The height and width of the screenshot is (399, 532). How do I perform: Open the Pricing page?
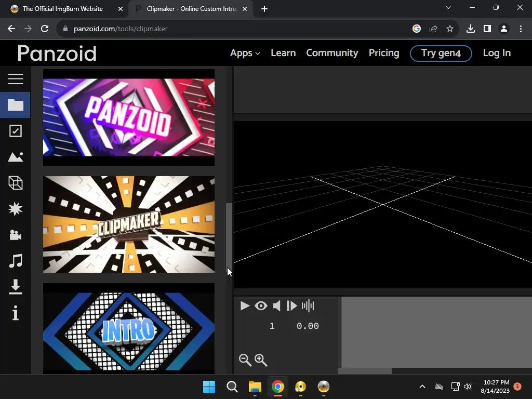click(384, 53)
